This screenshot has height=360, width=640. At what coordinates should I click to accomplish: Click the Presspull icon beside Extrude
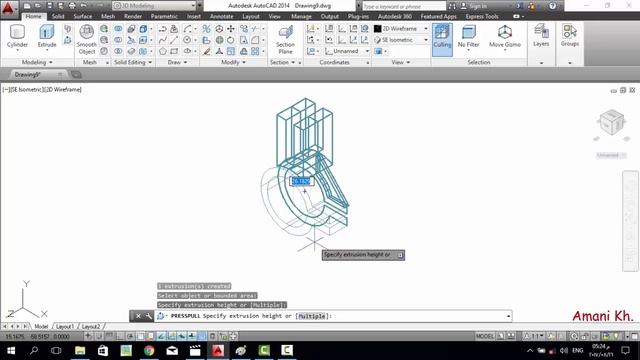coord(67,40)
